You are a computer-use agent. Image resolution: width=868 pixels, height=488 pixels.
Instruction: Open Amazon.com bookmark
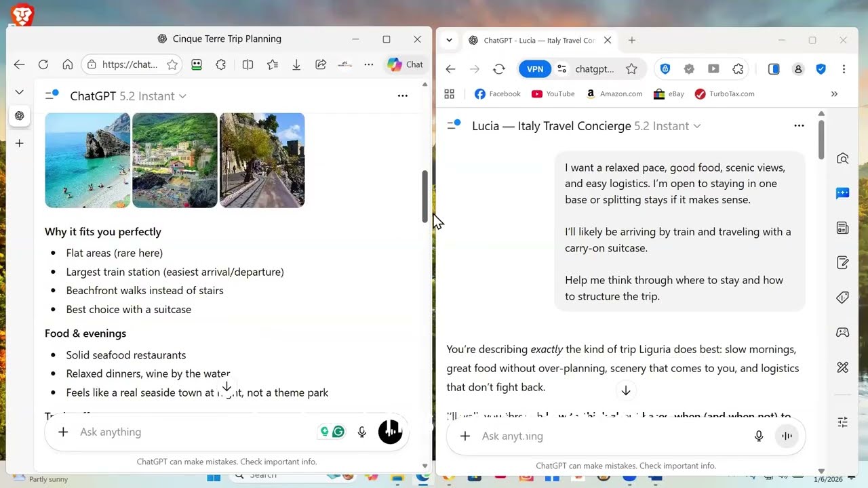click(x=614, y=94)
